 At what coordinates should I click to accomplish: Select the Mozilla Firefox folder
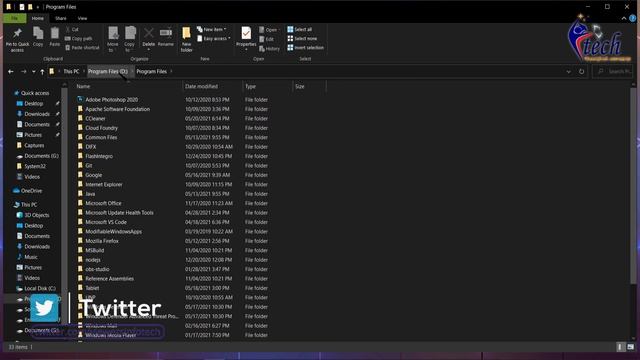[102, 241]
